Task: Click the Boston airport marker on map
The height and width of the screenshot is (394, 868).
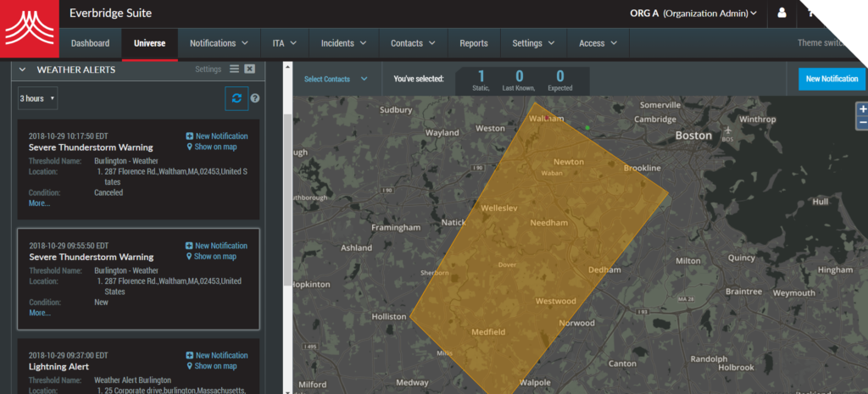Action: pyautogui.click(x=727, y=130)
